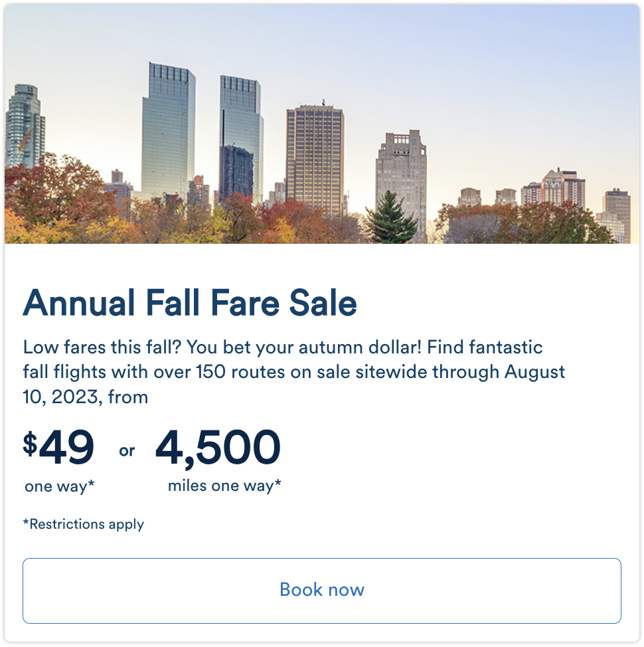Click the 4,500 miles price

(218, 448)
